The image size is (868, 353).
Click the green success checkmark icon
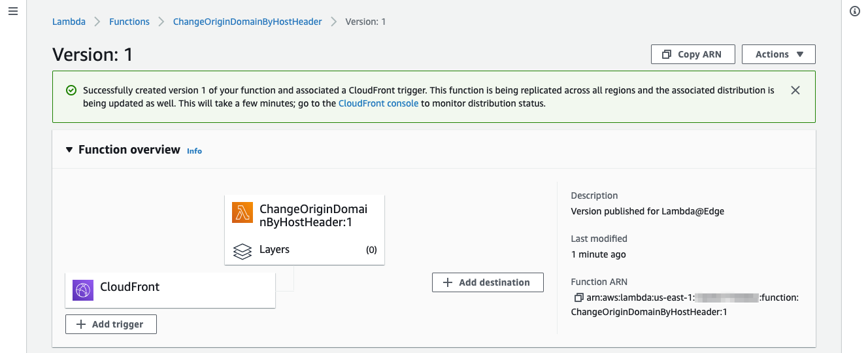[x=71, y=90]
